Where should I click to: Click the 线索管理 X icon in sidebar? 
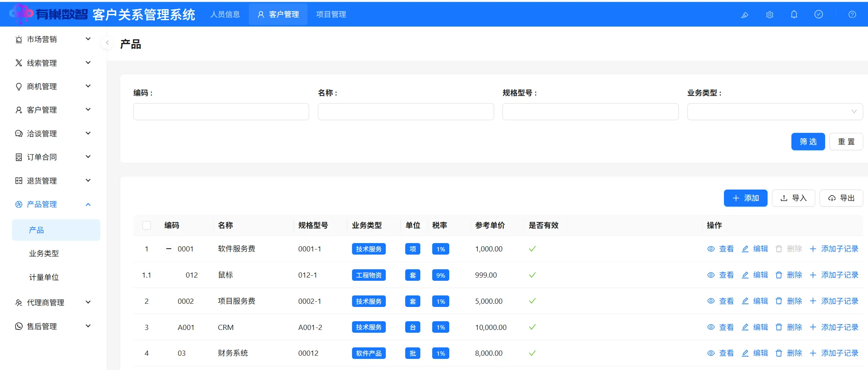19,63
